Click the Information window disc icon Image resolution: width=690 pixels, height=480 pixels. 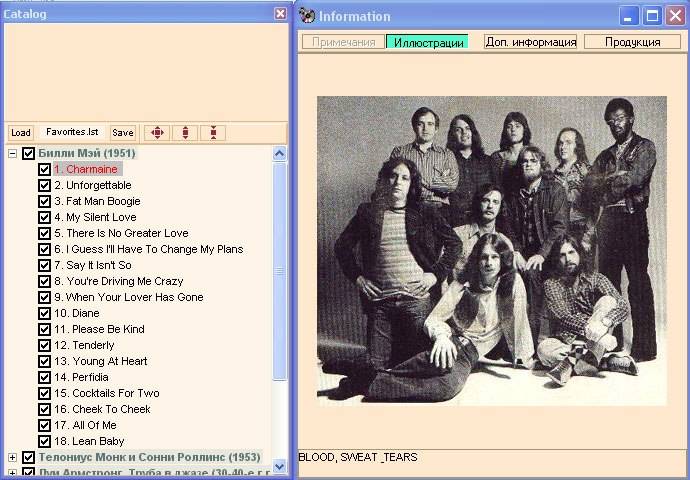(307, 16)
